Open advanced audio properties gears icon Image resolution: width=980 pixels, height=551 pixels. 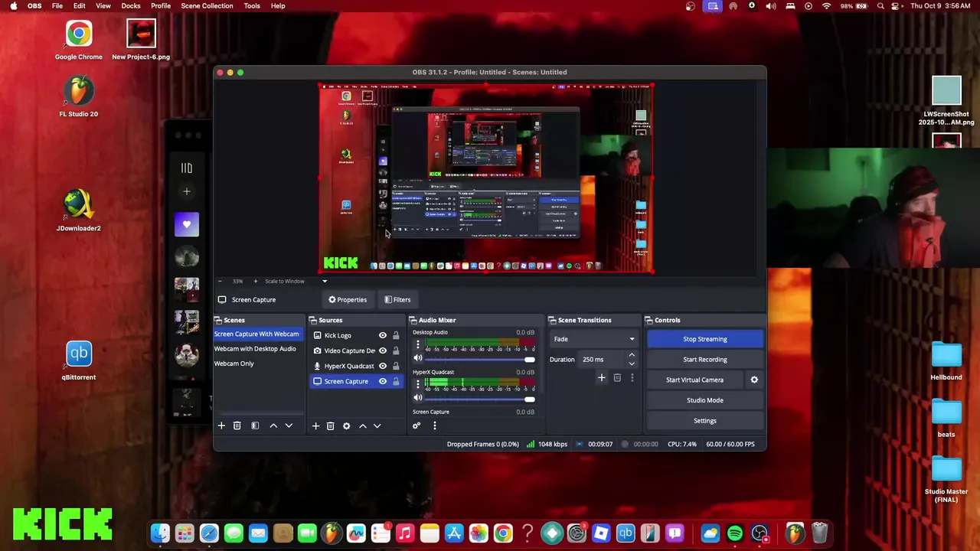(416, 425)
